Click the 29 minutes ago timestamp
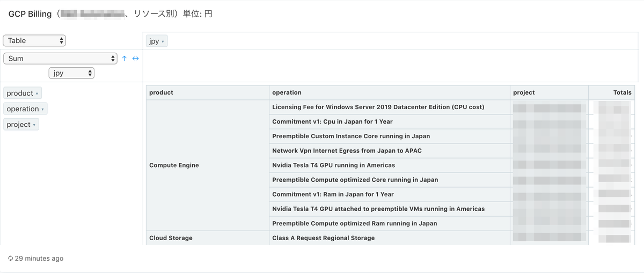Image resolution: width=644 pixels, height=273 pixels. (x=39, y=258)
